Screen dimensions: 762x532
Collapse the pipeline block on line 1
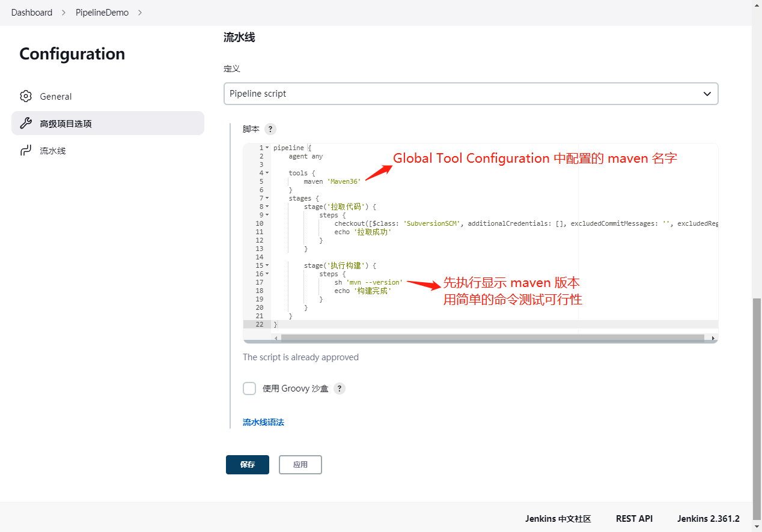click(266, 147)
